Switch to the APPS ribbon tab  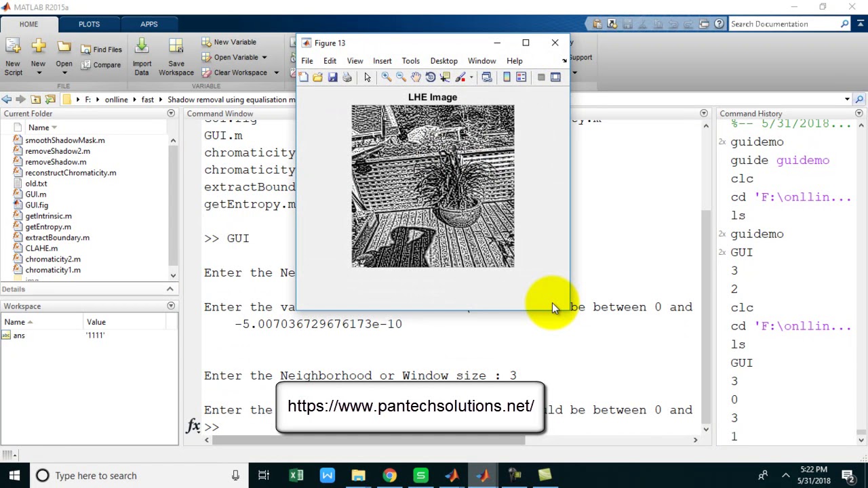click(x=149, y=24)
